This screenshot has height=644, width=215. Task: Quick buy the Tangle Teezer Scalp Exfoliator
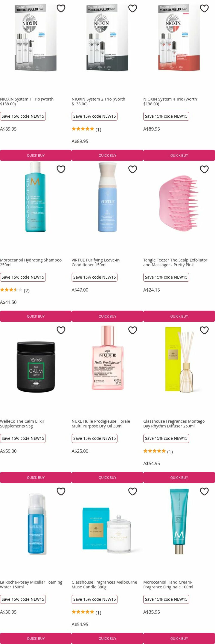[179, 316]
